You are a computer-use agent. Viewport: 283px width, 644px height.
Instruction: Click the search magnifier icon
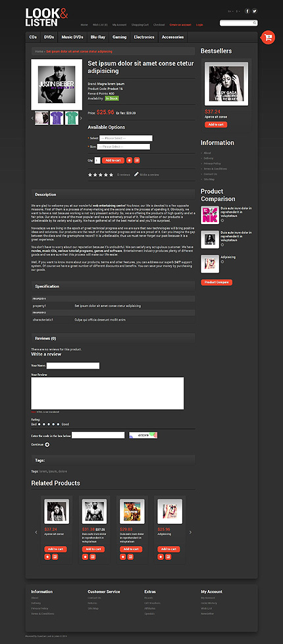click(x=255, y=23)
